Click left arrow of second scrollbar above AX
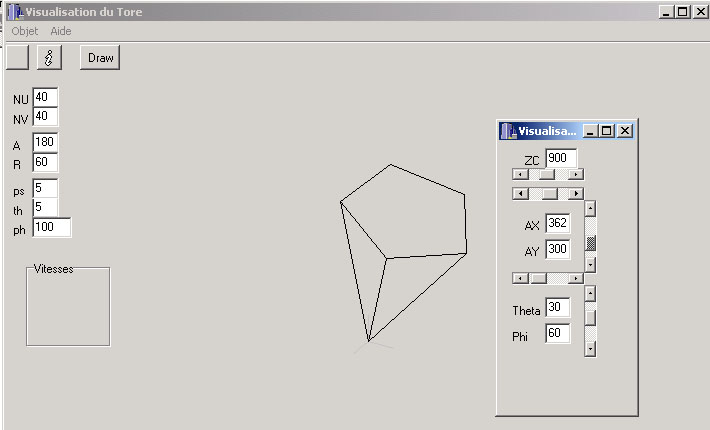710x430 pixels. tap(520, 194)
